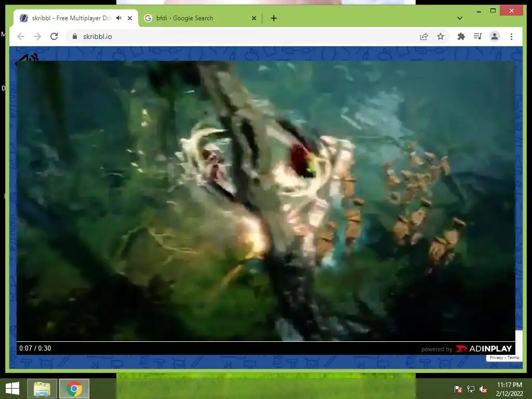Click the ad progress bar
This screenshot has height=399, width=532.
(265, 341)
